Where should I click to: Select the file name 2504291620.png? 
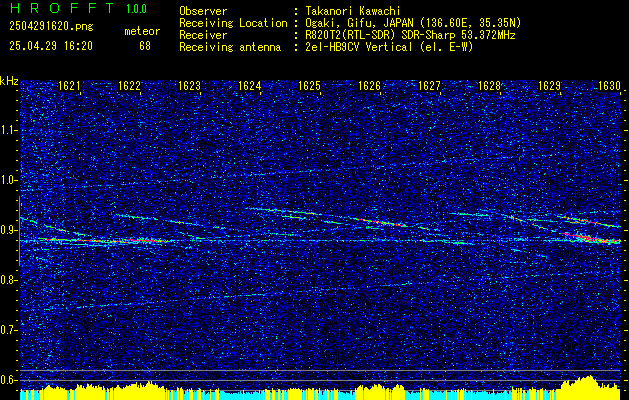pyautogui.click(x=51, y=27)
